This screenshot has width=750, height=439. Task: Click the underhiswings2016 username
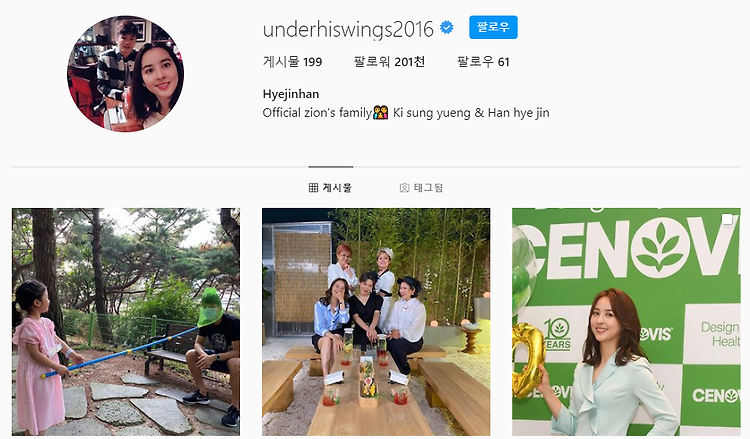[348, 29]
